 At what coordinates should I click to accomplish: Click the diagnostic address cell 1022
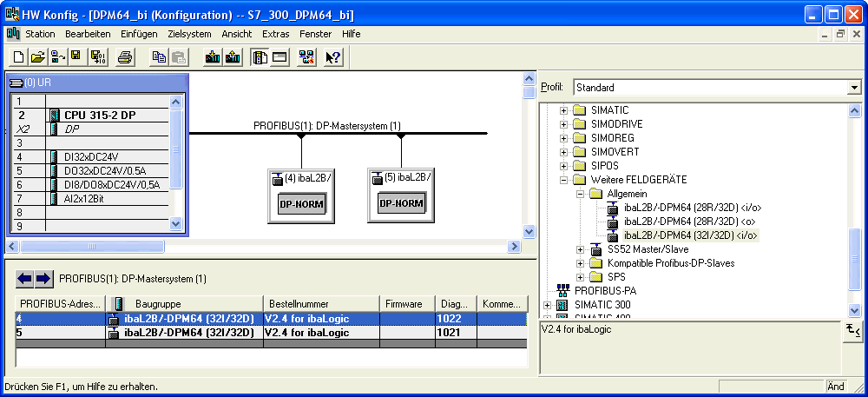point(457,318)
